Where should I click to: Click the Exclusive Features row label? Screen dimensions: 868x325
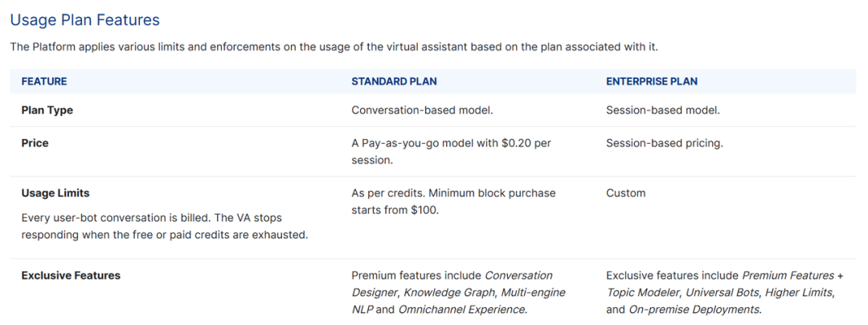coord(71,275)
